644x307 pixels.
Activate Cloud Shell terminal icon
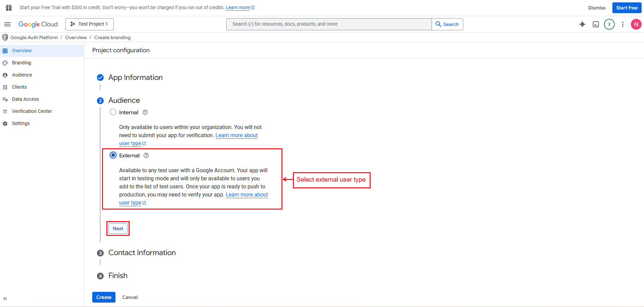pyautogui.click(x=596, y=24)
